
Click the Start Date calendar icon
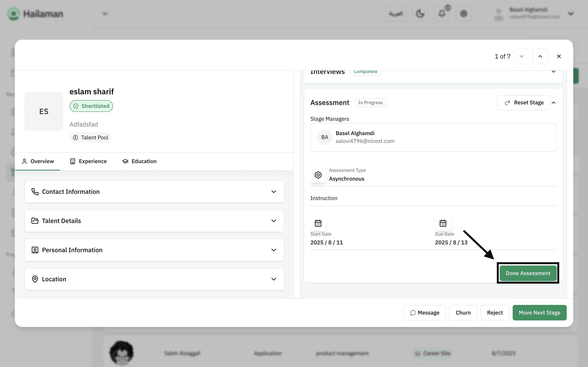tap(318, 223)
